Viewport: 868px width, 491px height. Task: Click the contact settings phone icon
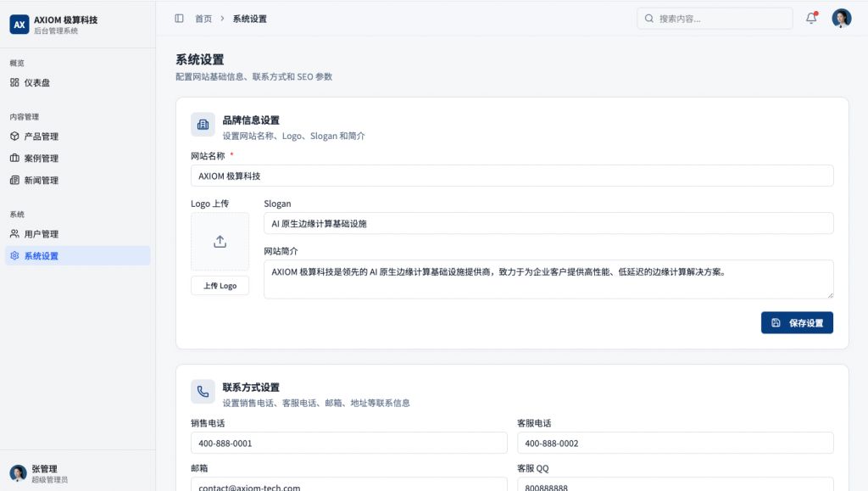203,392
